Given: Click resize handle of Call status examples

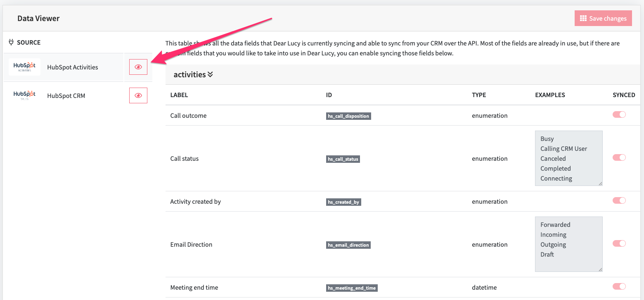Looking at the screenshot, I should 600,183.
